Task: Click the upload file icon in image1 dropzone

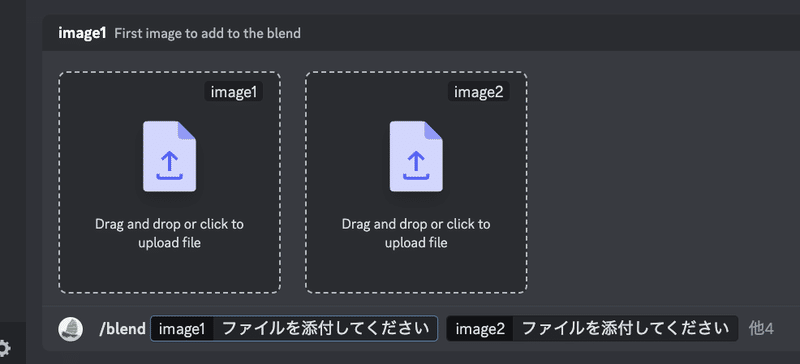Action: [169, 156]
